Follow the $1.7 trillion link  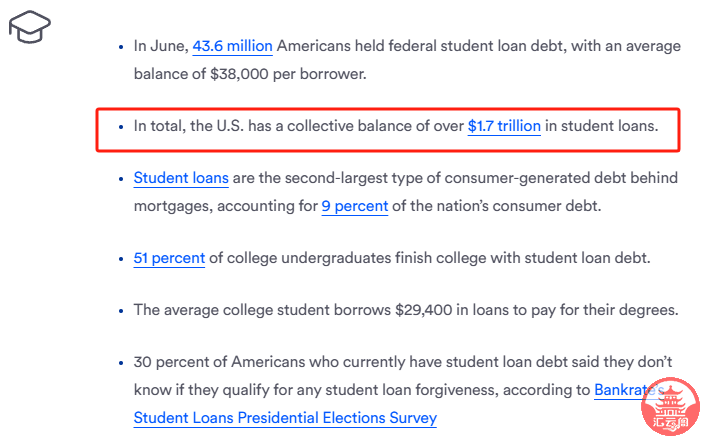point(504,126)
